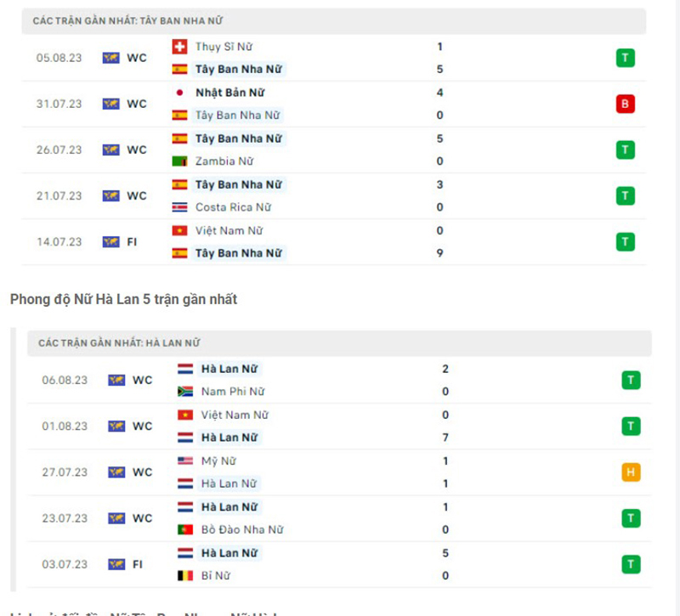Click the Switzerland flag beside Thụy Sĩ Nữ
The height and width of the screenshot is (616, 680).
[179, 47]
